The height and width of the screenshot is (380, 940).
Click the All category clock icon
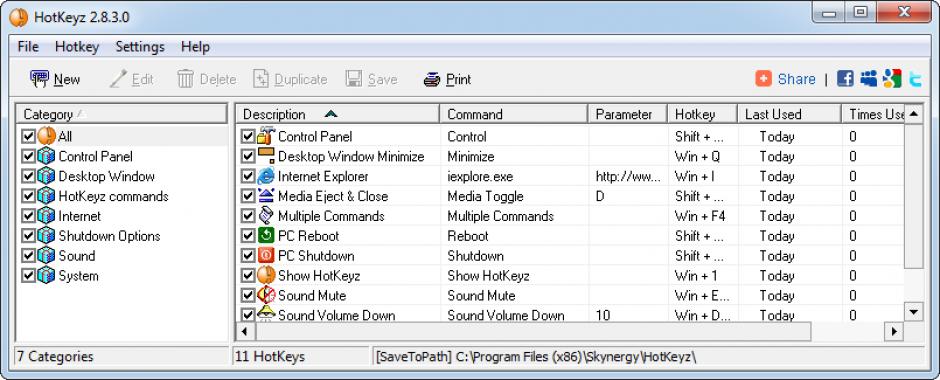click(46, 136)
